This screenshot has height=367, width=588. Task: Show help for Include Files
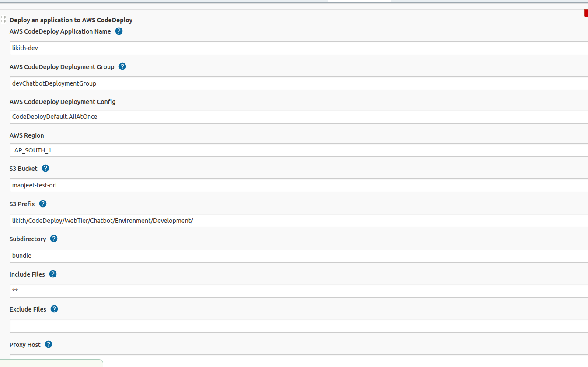(x=52, y=274)
